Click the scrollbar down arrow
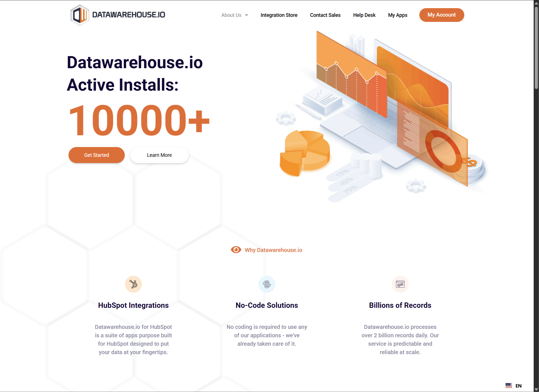 coord(536,389)
